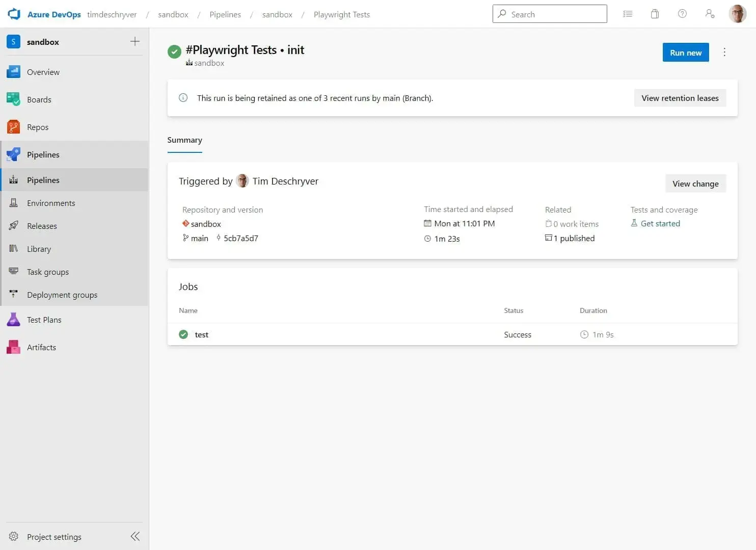Click Get started under Tests and coverage

660,223
